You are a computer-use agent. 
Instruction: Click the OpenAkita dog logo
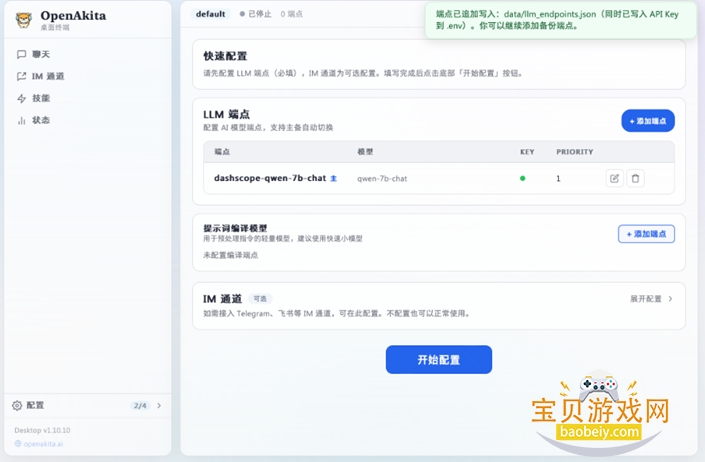pyautogui.click(x=23, y=19)
